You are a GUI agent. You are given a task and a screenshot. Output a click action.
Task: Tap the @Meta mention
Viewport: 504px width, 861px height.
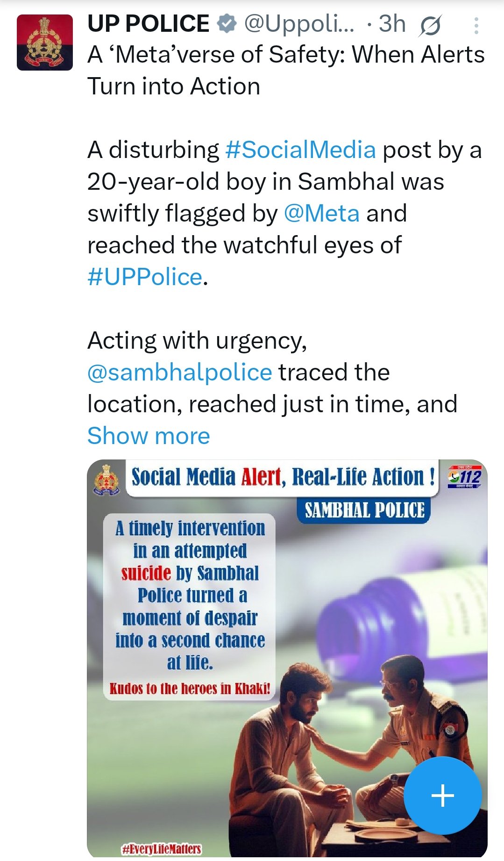[x=322, y=214]
